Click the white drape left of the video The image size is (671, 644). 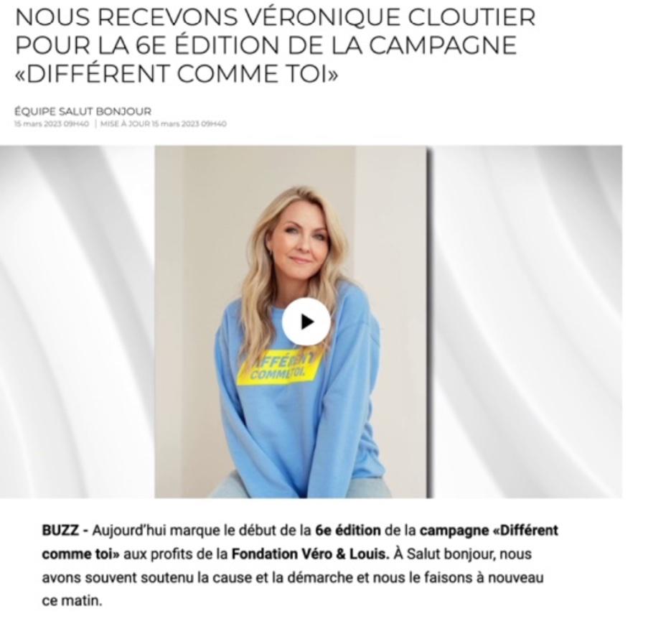point(77,322)
